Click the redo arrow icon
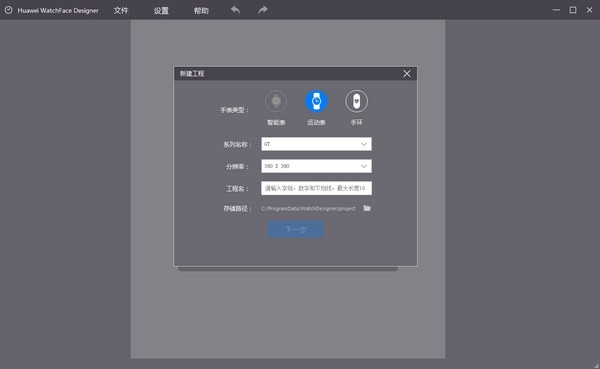The width and height of the screenshot is (600, 369). click(x=262, y=10)
